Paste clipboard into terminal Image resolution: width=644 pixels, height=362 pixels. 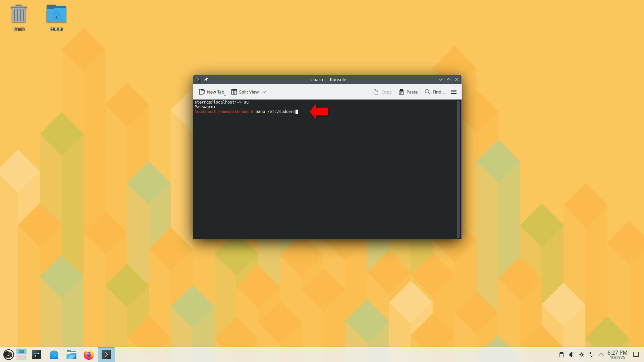(x=408, y=92)
